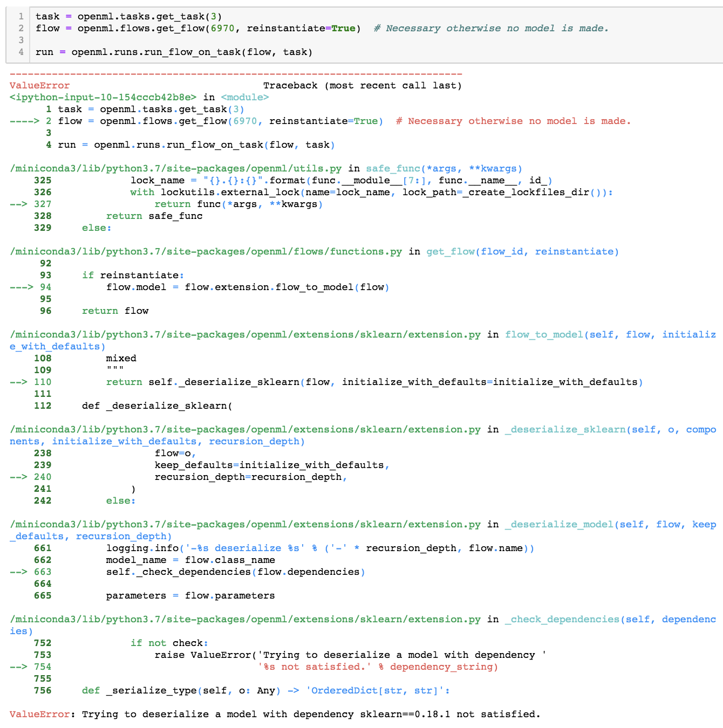Click line 754 "'%s not satisfied.' % dependency_string)"
723x728 pixels.
point(378,667)
